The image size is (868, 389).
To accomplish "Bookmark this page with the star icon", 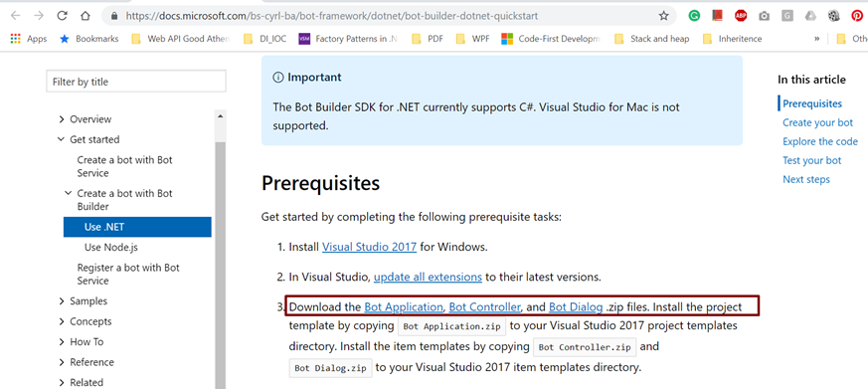I will point(664,16).
